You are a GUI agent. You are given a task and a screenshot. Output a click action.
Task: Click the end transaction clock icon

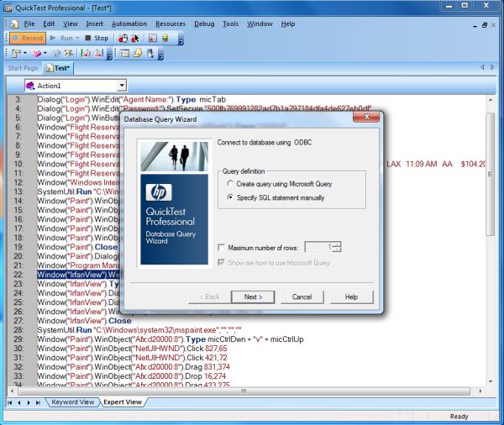tap(98, 54)
